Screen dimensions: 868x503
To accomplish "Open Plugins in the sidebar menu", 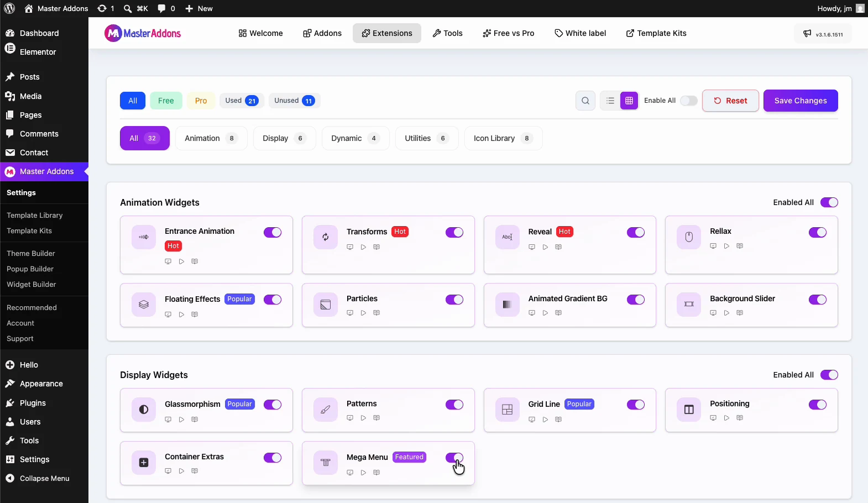I will pyautogui.click(x=33, y=403).
